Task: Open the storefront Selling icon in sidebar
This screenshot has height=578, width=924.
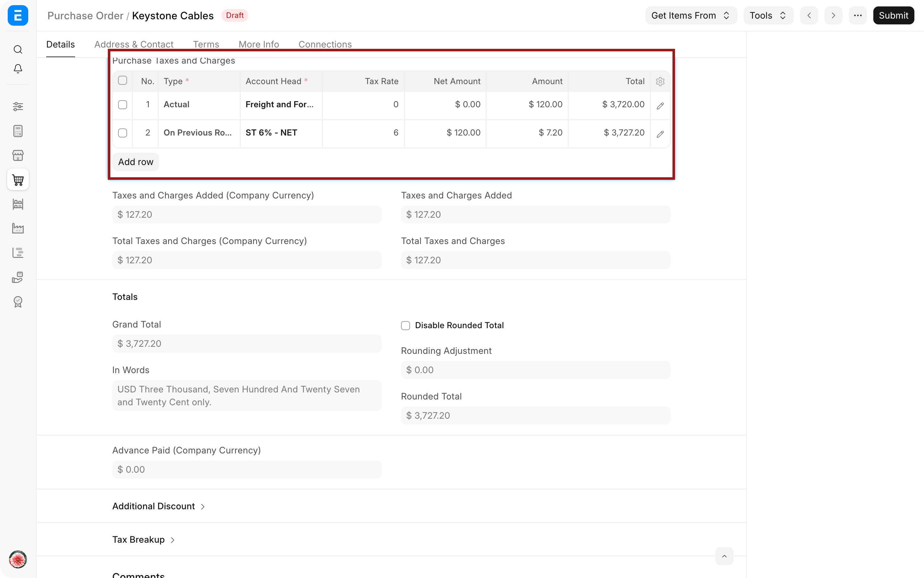Action: [18, 155]
